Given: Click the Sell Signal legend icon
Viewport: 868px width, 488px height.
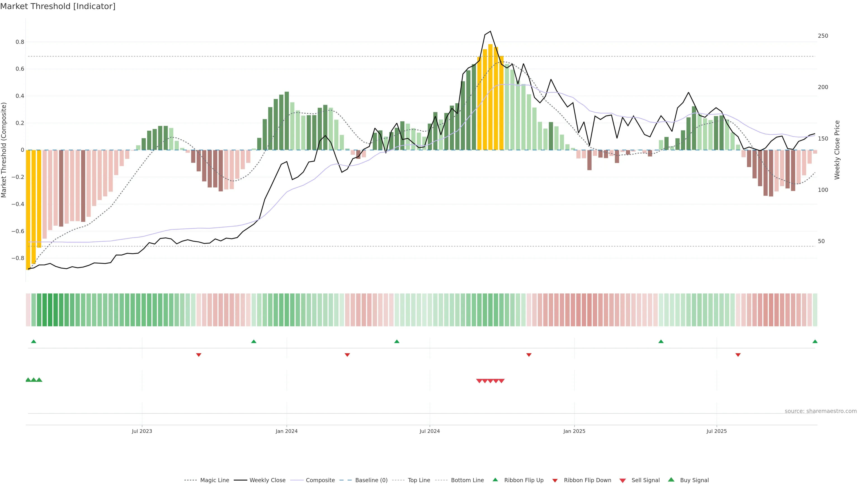Looking at the screenshot, I should pos(623,481).
